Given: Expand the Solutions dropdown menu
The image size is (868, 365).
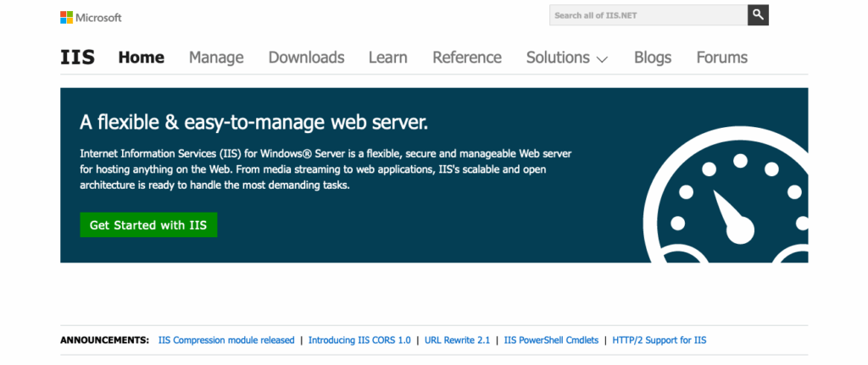Looking at the screenshot, I should [567, 58].
